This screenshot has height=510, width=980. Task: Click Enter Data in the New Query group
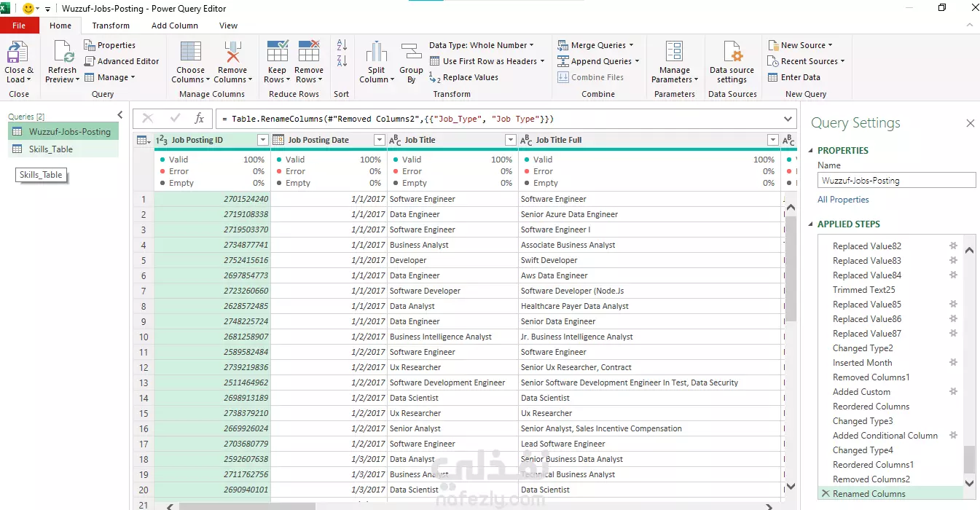794,77
